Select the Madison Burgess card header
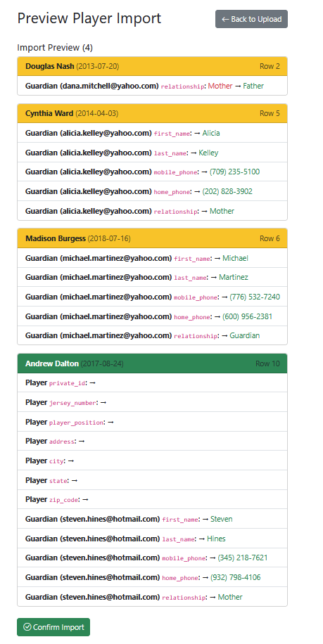This screenshot has height=644, width=323. click(152, 238)
